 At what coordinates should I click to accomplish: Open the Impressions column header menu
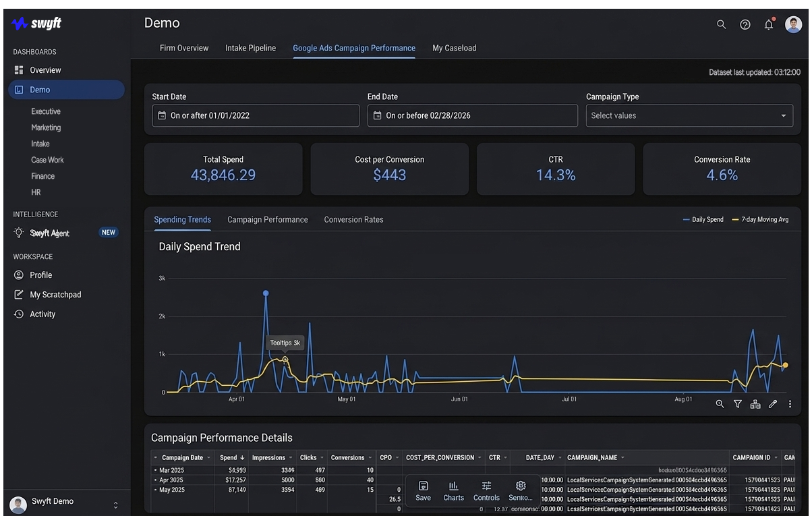[x=290, y=458]
